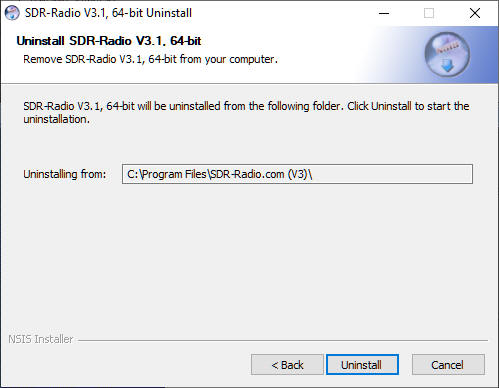The width and height of the screenshot is (499, 388).
Task: Click the uninstall description paragraph text
Action: point(246,112)
